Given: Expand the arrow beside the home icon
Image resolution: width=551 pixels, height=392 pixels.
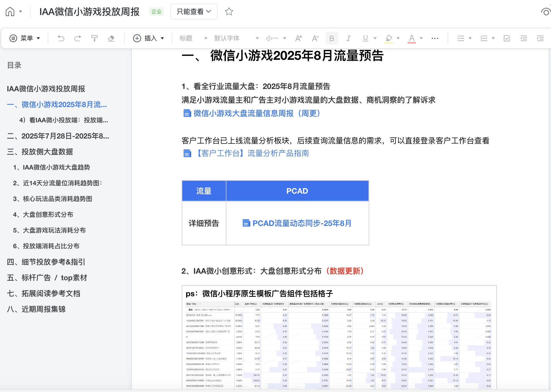Looking at the screenshot, I should (x=20, y=12).
